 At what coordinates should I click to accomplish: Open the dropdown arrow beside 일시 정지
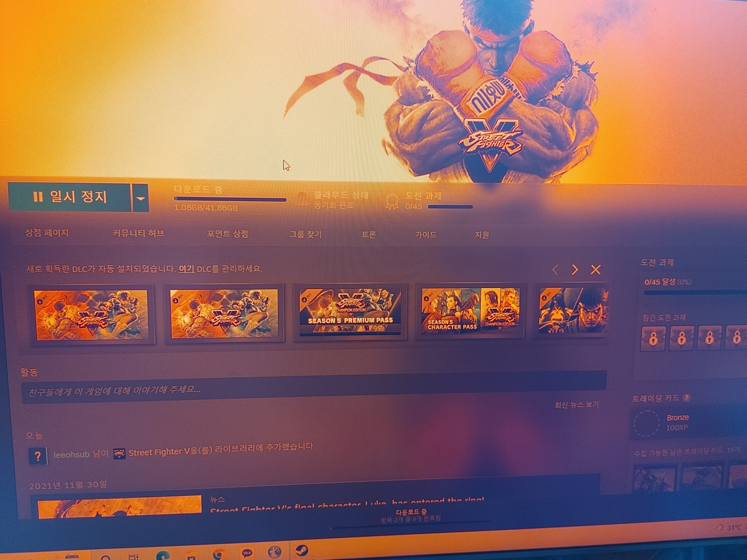pos(141,198)
